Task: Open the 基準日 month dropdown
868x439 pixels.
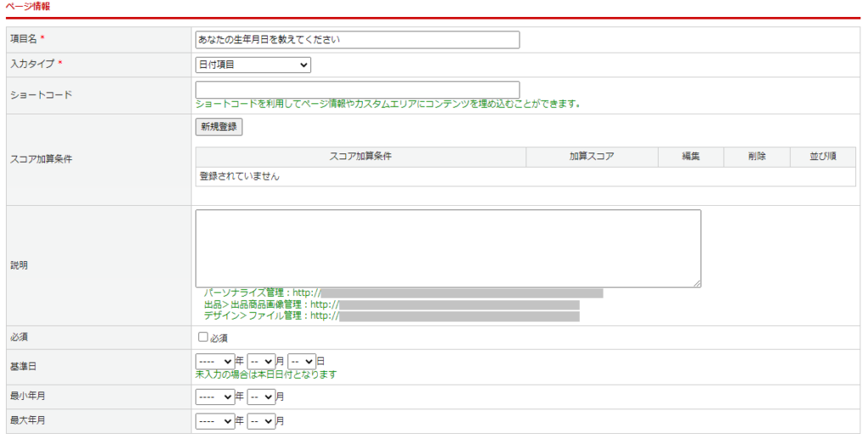Action: (x=261, y=362)
